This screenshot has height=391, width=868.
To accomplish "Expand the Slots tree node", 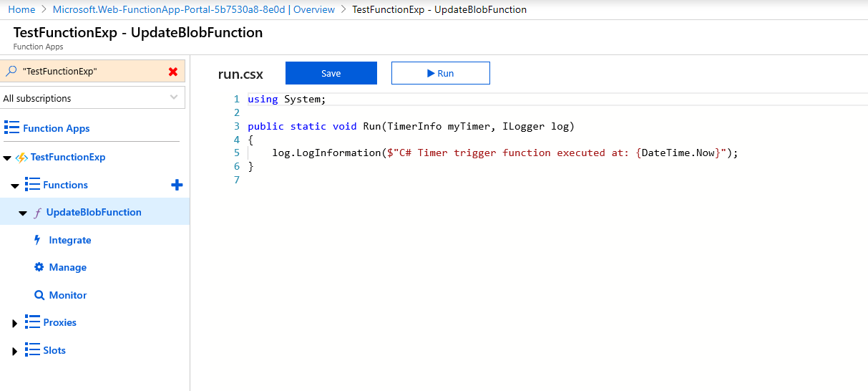I will click(15, 352).
